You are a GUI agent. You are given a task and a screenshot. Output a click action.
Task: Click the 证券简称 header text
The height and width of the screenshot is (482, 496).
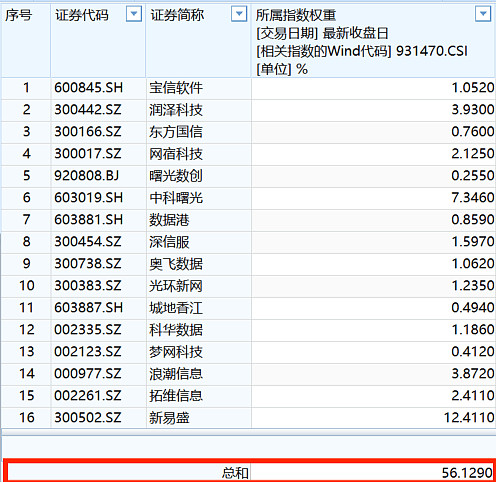tap(177, 15)
